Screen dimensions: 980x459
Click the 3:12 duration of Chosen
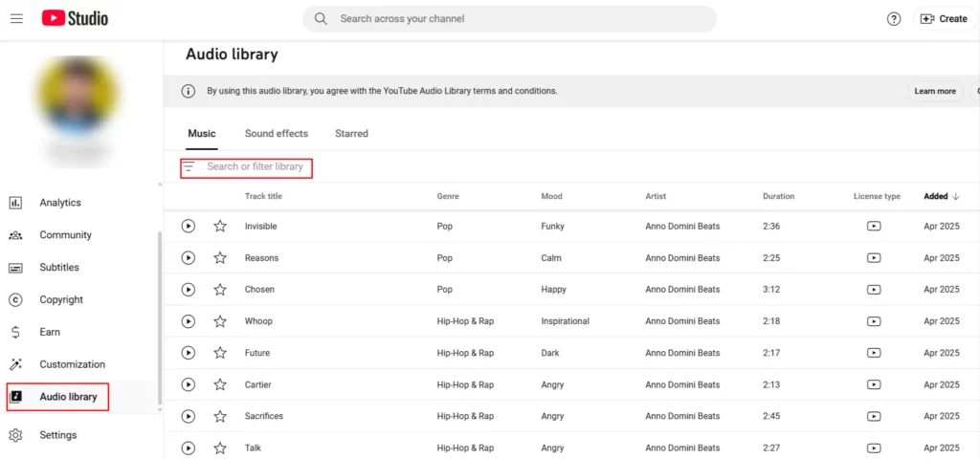click(771, 289)
